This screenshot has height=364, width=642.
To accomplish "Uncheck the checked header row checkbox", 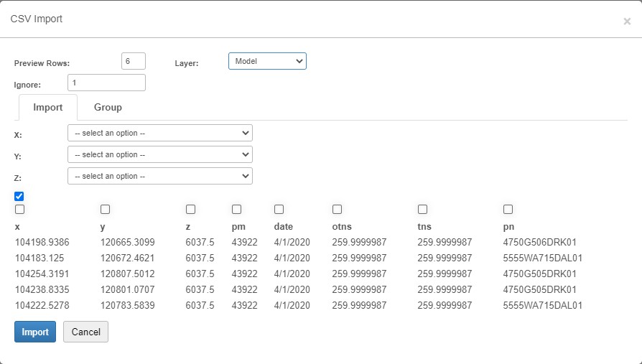I will coord(19,196).
